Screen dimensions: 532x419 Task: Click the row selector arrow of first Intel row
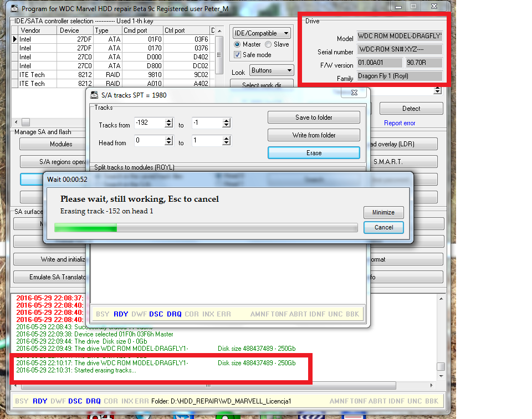[14, 39]
